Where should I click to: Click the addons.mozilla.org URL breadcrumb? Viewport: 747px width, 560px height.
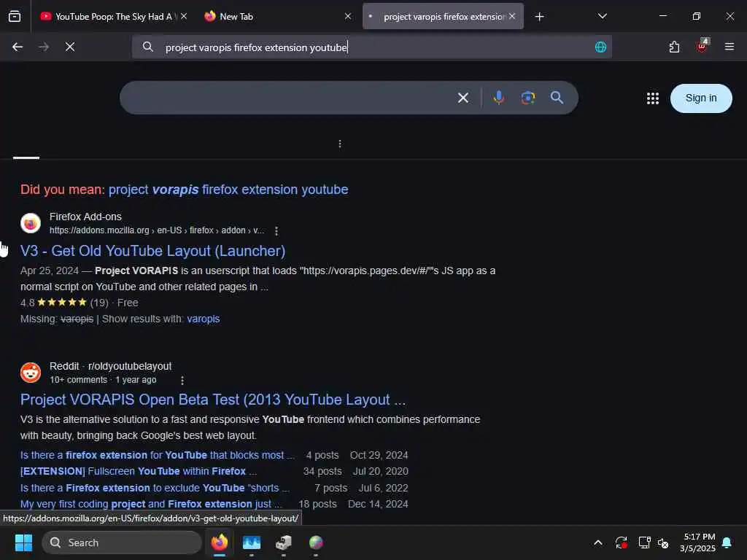coord(157,230)
